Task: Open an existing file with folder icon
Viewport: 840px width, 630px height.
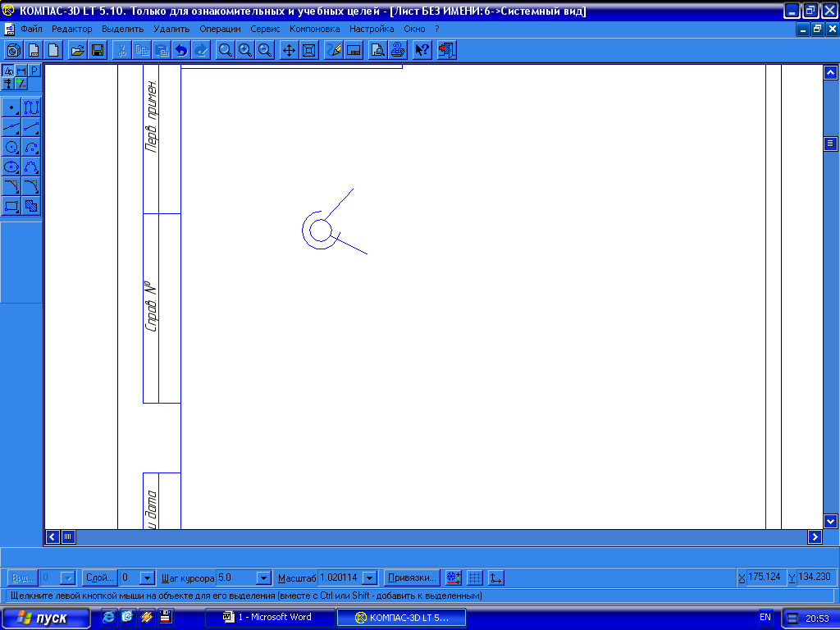Action: click(78, 50)
